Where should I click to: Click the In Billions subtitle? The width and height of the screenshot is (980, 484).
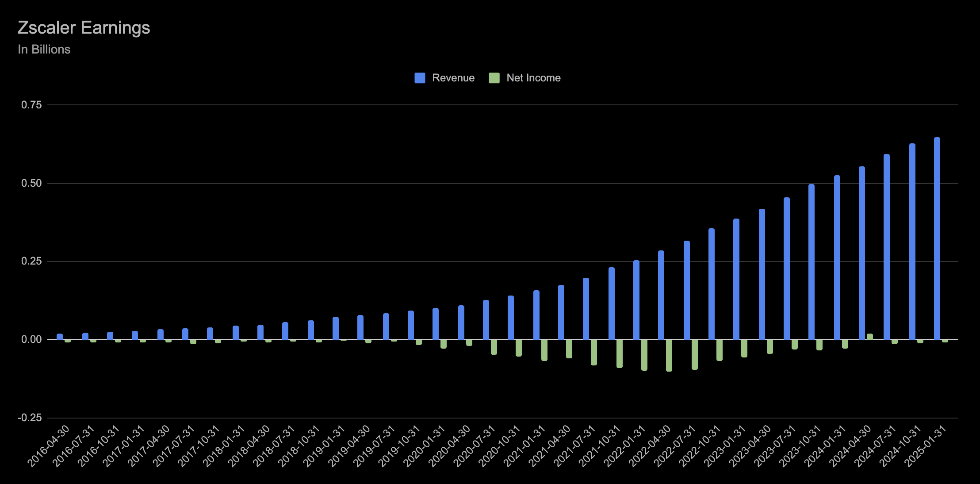(x=44, y=50)
